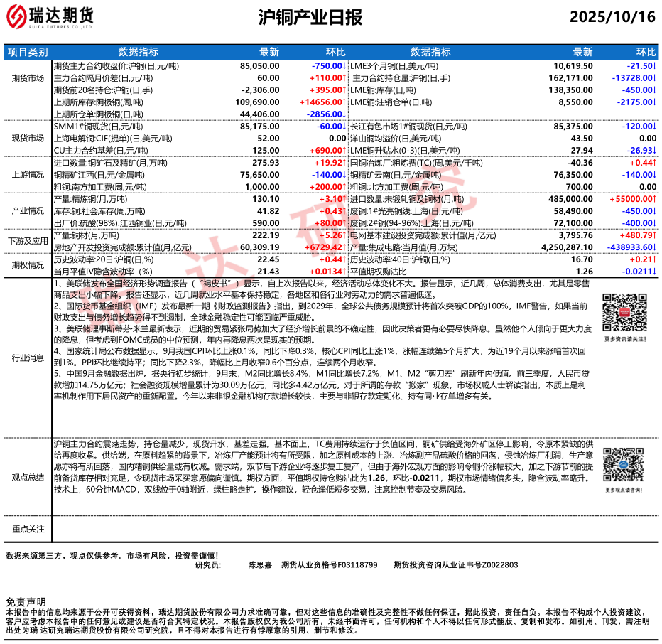Select the 期权情况 category cell

coord(28,265)
